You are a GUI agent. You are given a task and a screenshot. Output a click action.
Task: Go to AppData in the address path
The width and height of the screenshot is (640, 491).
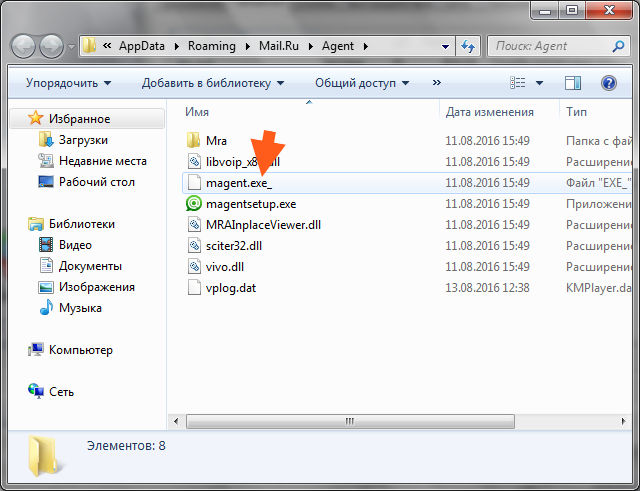[x=142, y=46]
